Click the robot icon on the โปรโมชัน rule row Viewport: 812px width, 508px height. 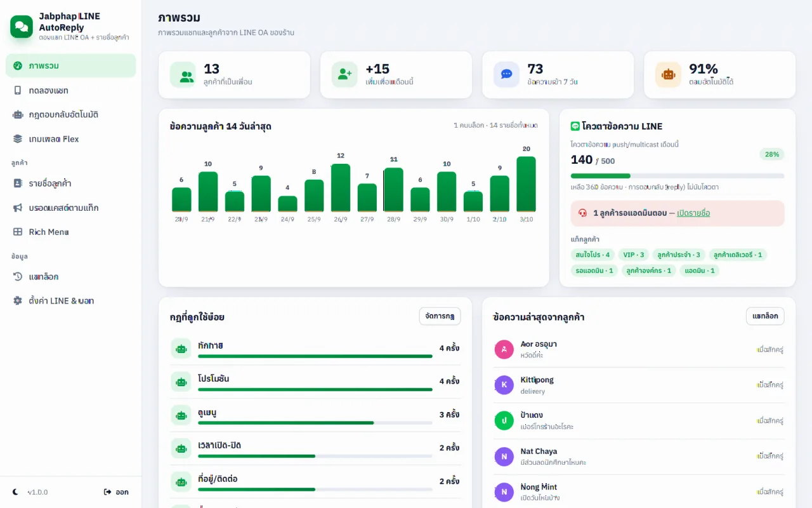tap(181, 382)
